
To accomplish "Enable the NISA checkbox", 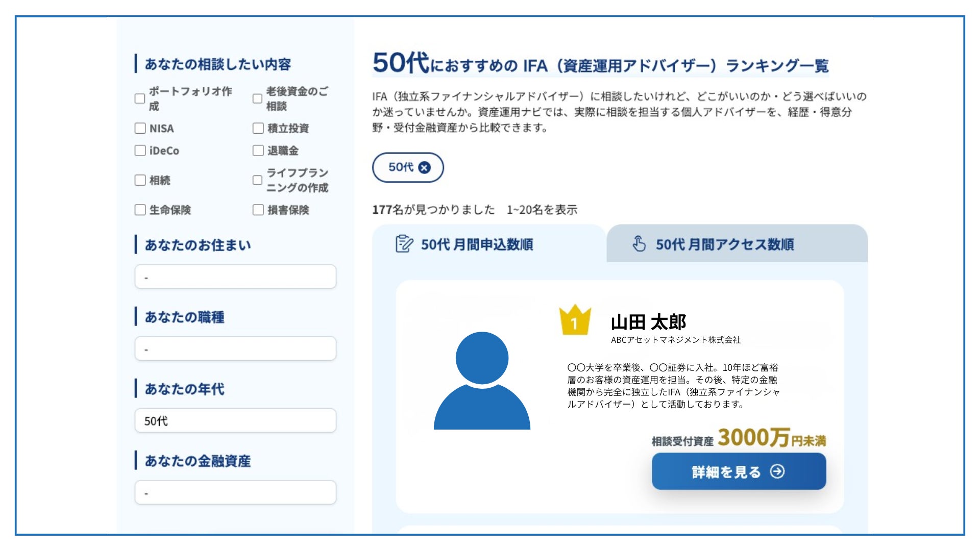I will 140,128.
